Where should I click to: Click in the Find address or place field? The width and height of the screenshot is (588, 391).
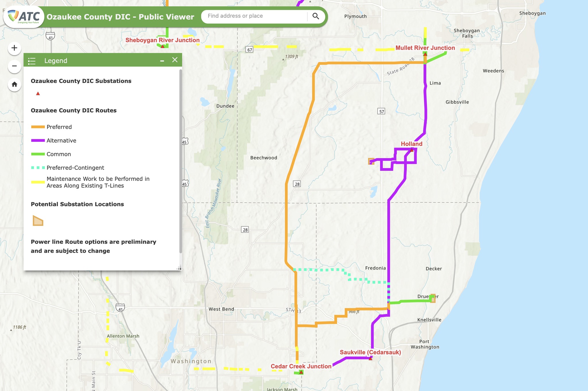pyautogui.click(x=254, y=16)
